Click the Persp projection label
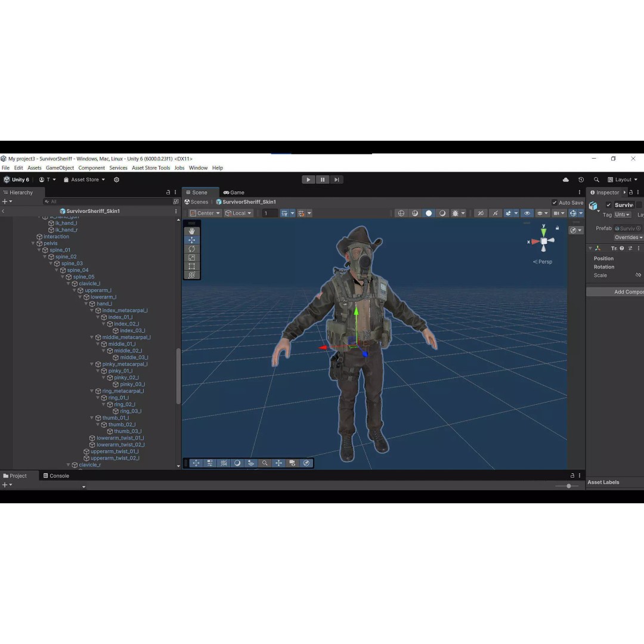This screenshot has height=644, width=644. click(545, 262)
